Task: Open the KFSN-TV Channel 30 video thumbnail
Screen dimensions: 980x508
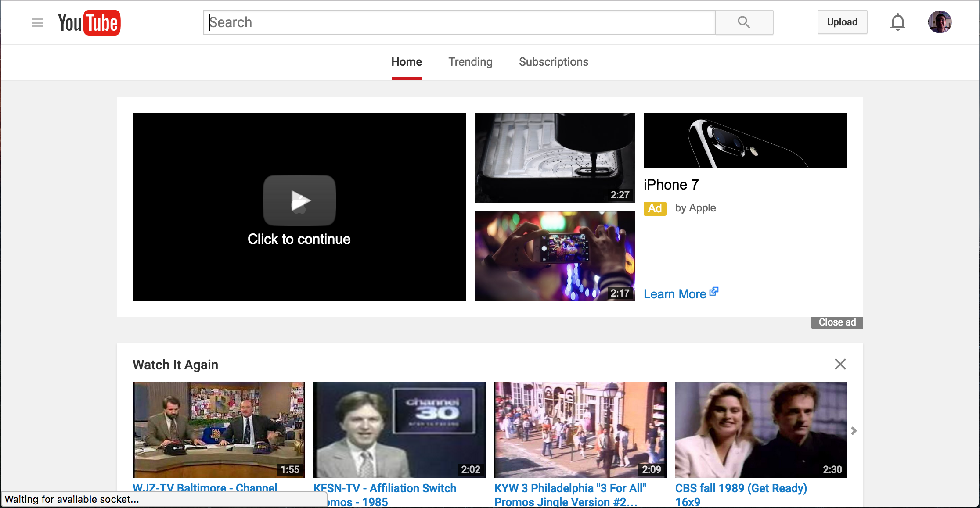Action: tap(400, 430)
